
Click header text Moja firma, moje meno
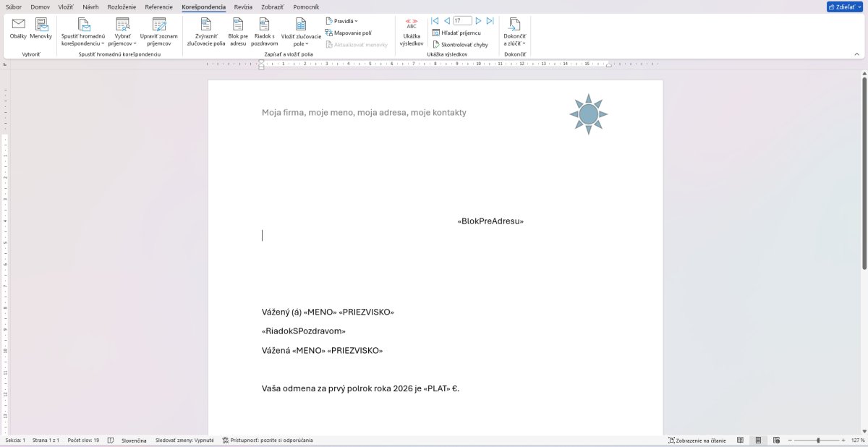[364, 112]
